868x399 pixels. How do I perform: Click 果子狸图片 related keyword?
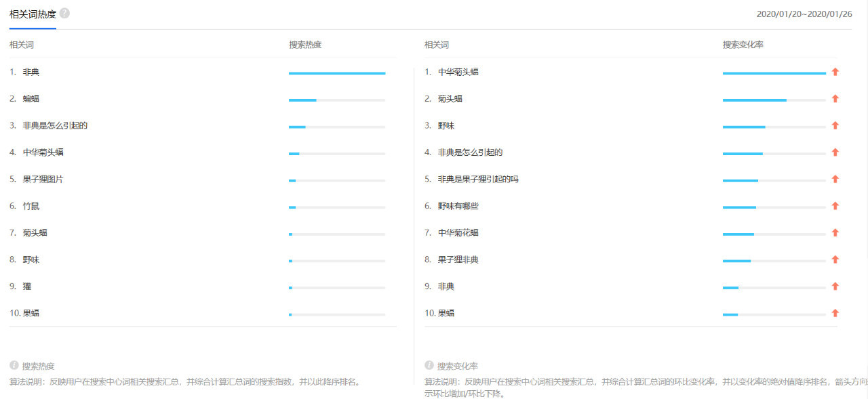[x=43, y=180]
